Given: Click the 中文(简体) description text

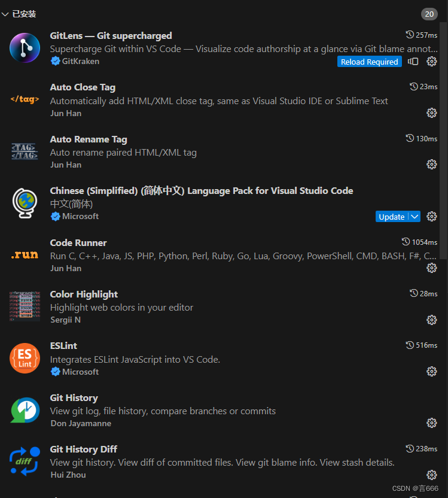Looking at the screenshot, I should tap(71, 204).
